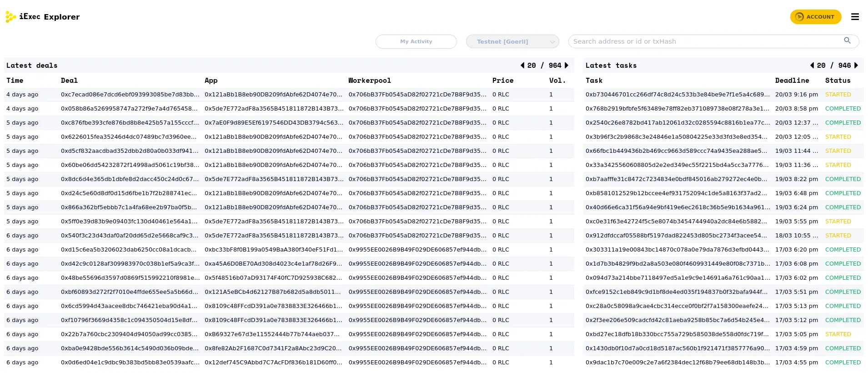Open task 0x3b96f3c2b9868c3e24846e1a50804225e33d3fd3e8ed354
Image resolution: width=868 pixels, height=373 pixels.
677,137
